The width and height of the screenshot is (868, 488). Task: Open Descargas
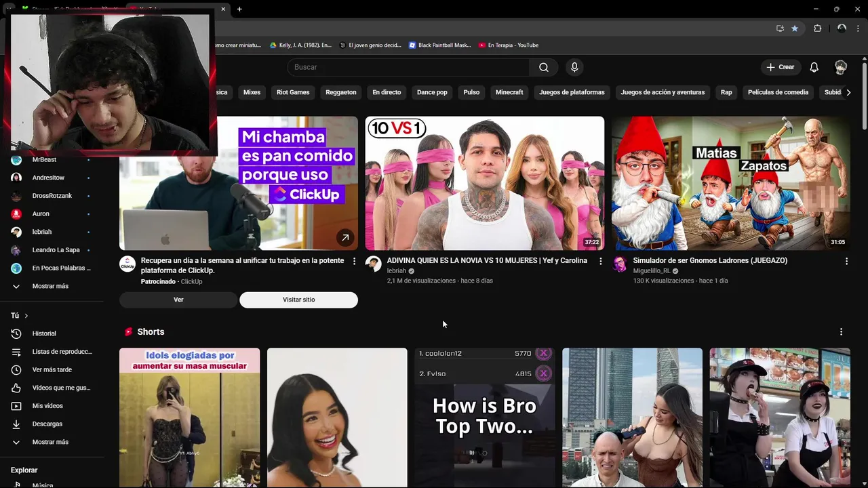point(52,424)
